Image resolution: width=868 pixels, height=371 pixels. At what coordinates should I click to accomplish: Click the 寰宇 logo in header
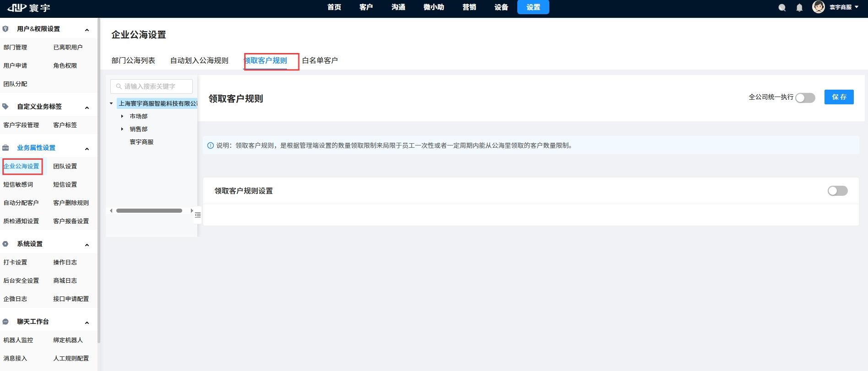28,7
